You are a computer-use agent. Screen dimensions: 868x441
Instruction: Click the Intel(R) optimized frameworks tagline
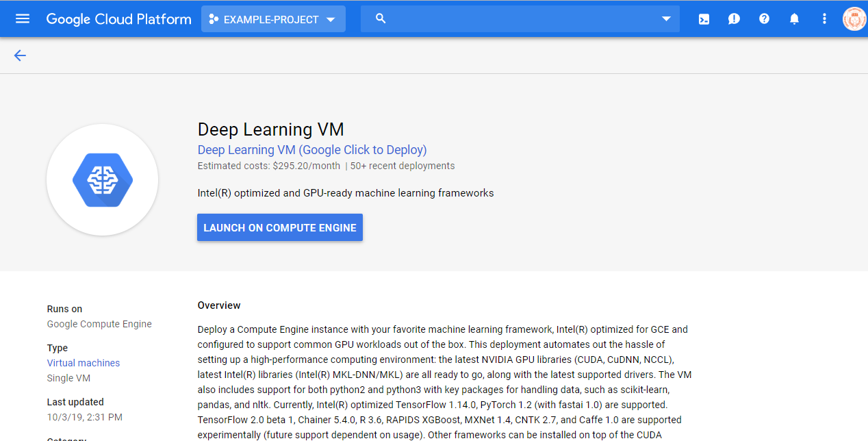click(346, 193)
